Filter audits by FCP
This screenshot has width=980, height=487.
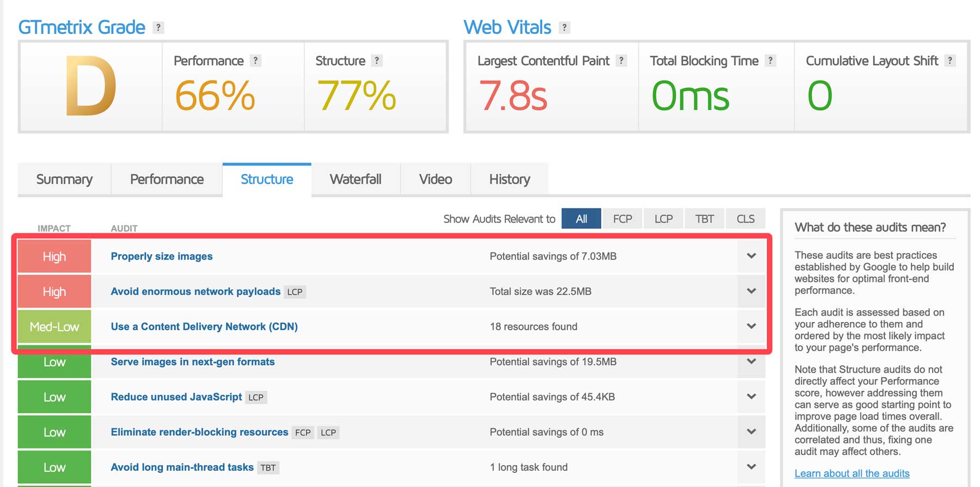[x=622, y=219]
